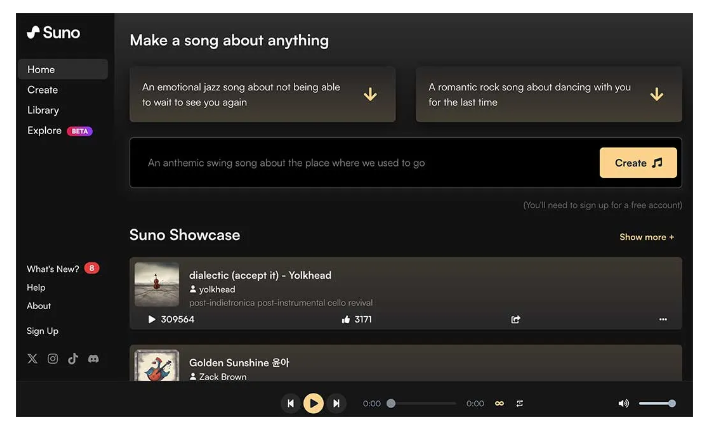
Task: Click the yellow Create button
Action: [x=638, y=162]
